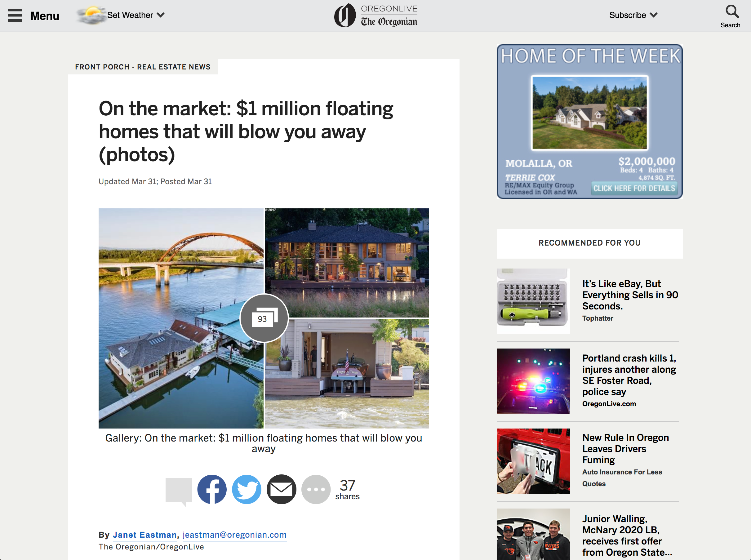View the night-lit floating home photo
This screenshot has height=560, width=751.
(347, 263)
